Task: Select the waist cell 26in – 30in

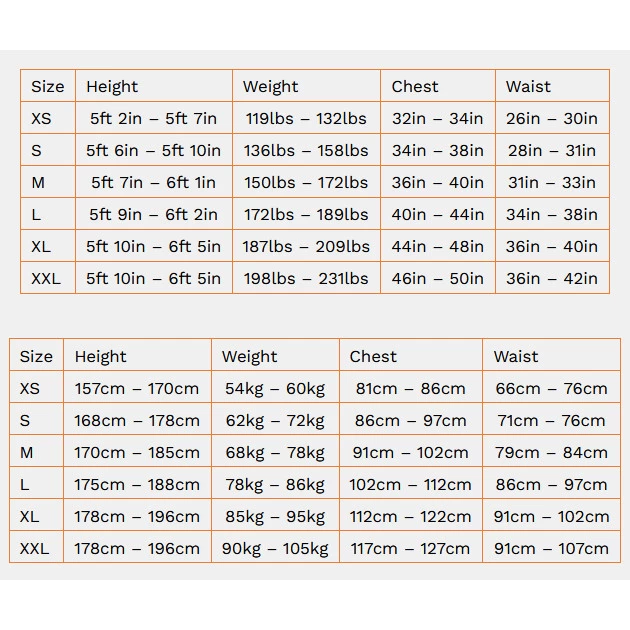Action: [x=552, y=118]
